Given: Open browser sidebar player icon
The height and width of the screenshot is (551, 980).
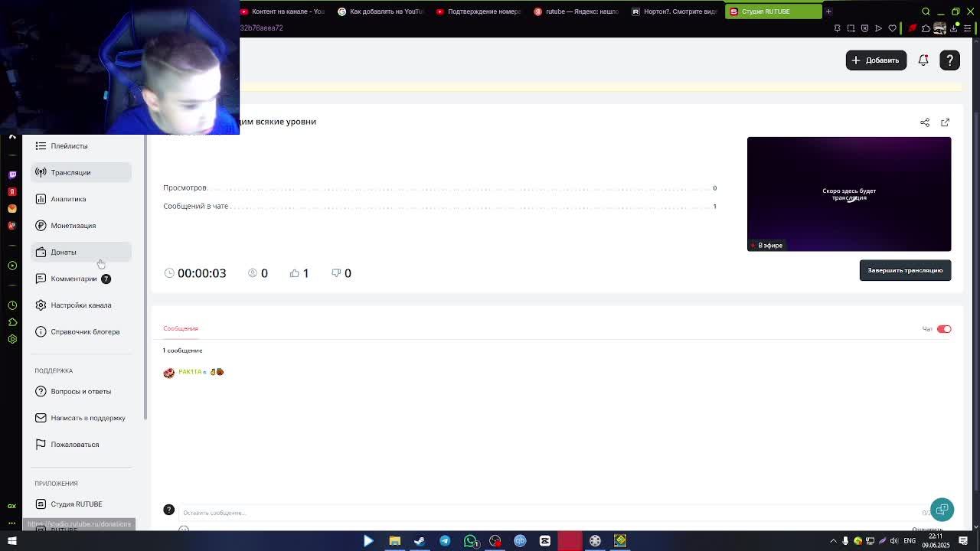Looking at the screenshot, I should (12, 266).
